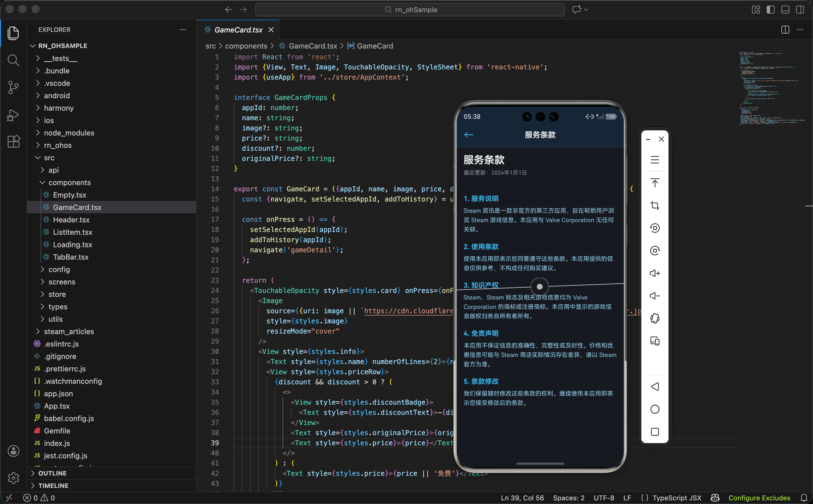Image resolution: width=813 pixels, height=504 pixels.
Task: Tap the back arrow in 服务条款 header
Action: click(469, 135)
